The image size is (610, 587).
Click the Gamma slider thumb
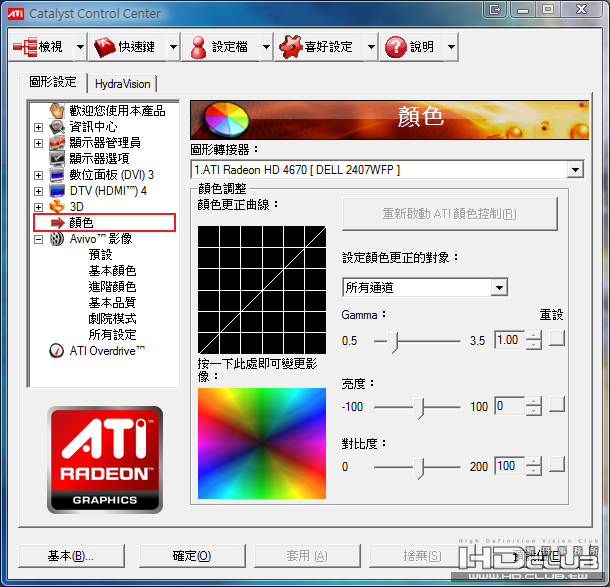click(x=394, y=342)
